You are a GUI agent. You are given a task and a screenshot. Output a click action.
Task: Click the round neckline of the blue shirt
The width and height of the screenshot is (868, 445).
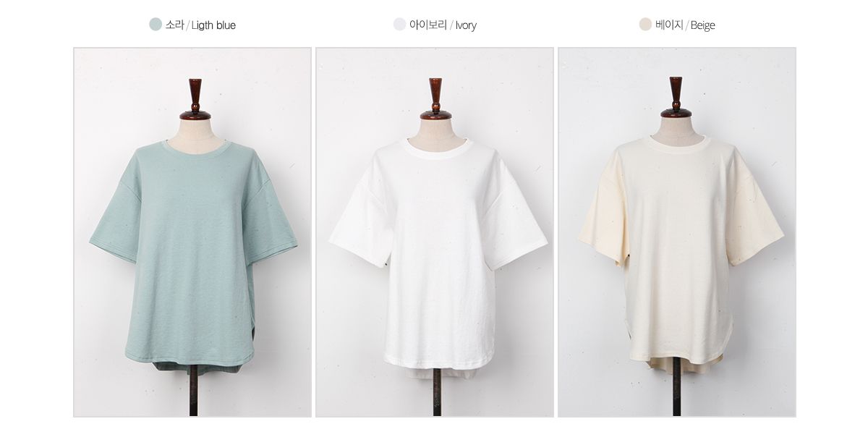195,148
